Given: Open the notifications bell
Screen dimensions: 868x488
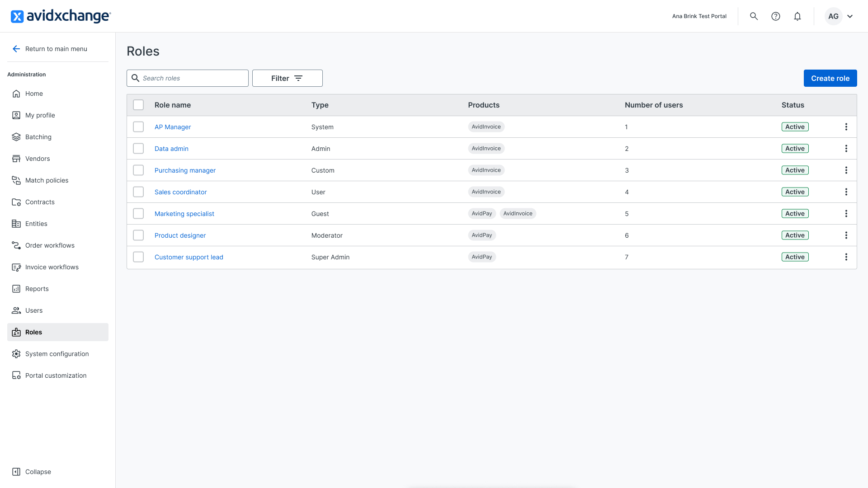Looking at the screenshot, I should 797,16.
